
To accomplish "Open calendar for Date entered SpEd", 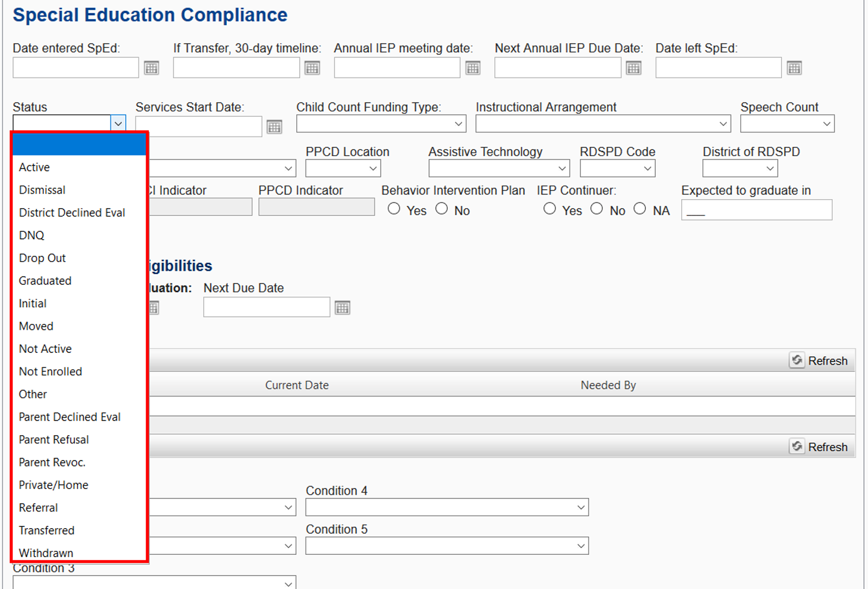I will tap(152, 68).
